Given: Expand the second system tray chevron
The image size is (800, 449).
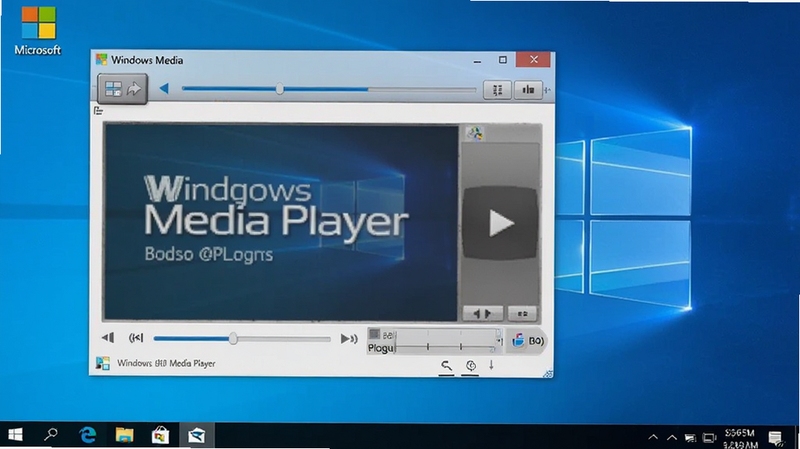Looking at the screenshot, I should (672, 437).
